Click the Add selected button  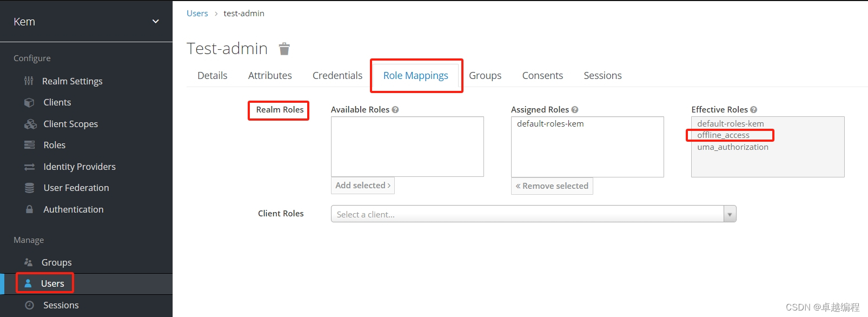[363, 186]
